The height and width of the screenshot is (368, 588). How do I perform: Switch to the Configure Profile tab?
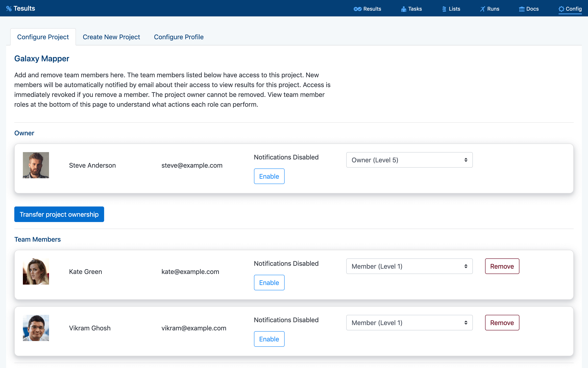(x=179, y=37)
